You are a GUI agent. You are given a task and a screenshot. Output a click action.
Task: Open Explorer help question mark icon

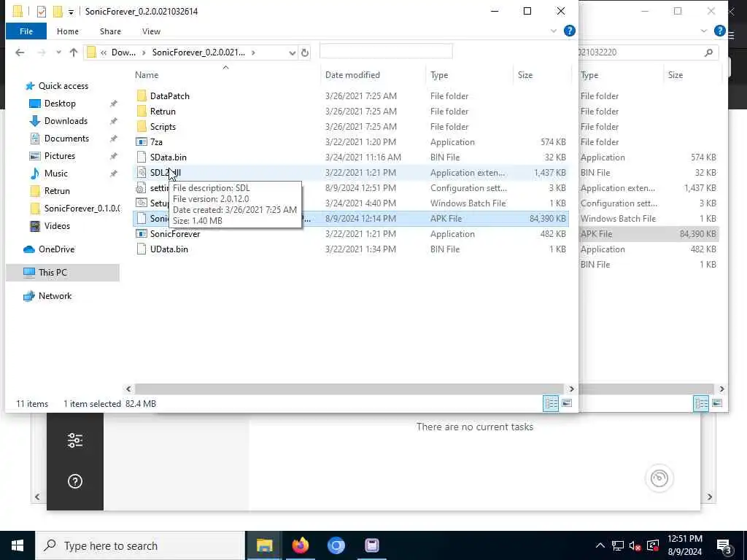(569, 31)
